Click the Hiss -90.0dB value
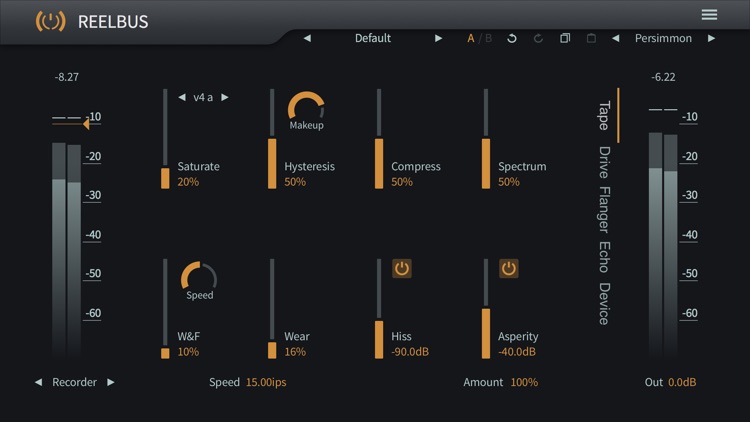The height and width of the screenshot is (422, 750). tap(410, 352)
